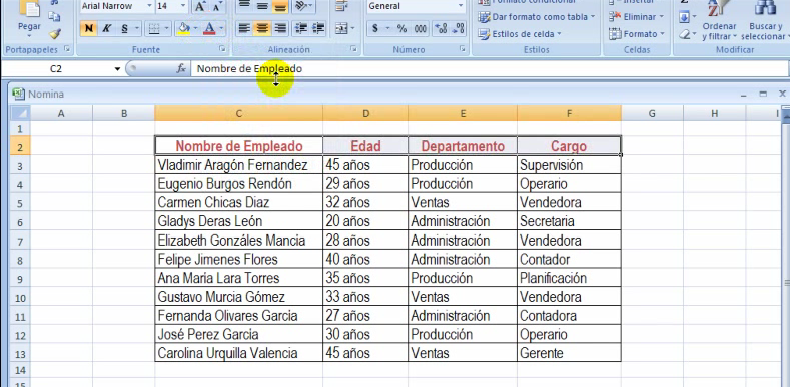
Task: Select cell 'Nombre de Empleado' header
Action: coord(239,146)
